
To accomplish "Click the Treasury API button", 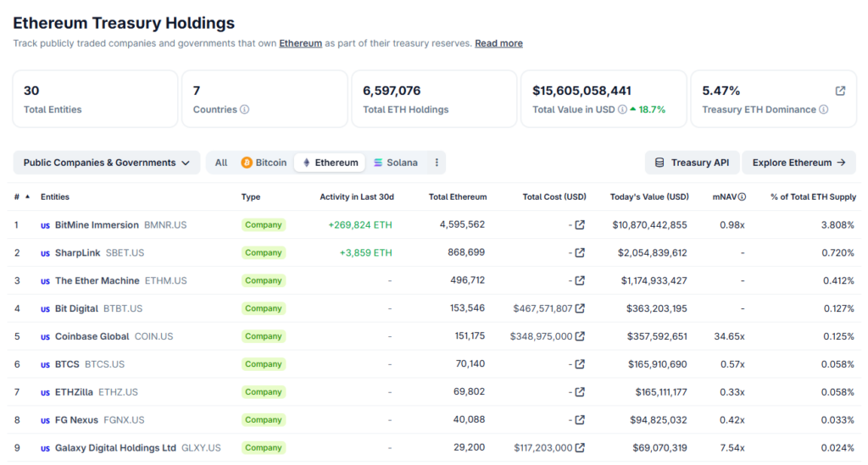I will click(x=692, y=163).
